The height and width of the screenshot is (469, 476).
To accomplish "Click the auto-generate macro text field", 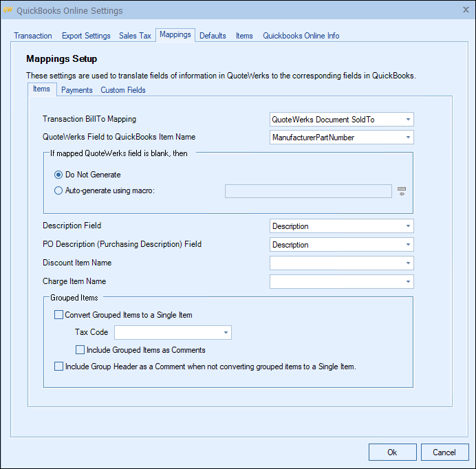I will (308, 190).
